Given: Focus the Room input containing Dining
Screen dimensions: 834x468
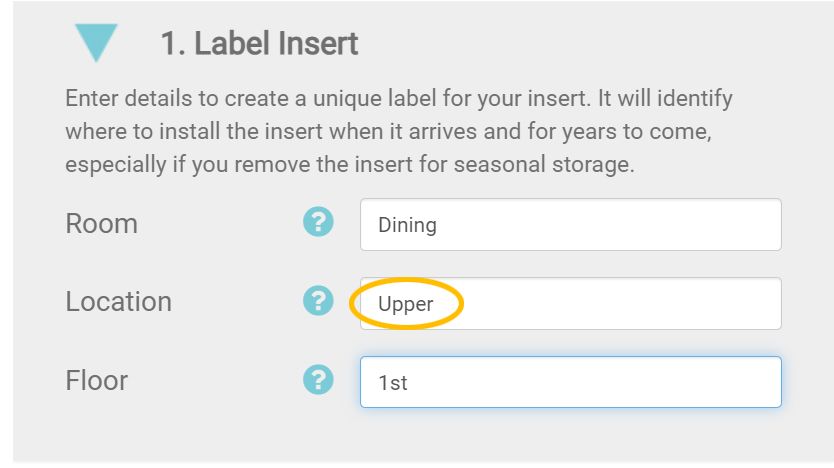Looking at the screenshot, I should pyautogui.click(x=570, y=224).
